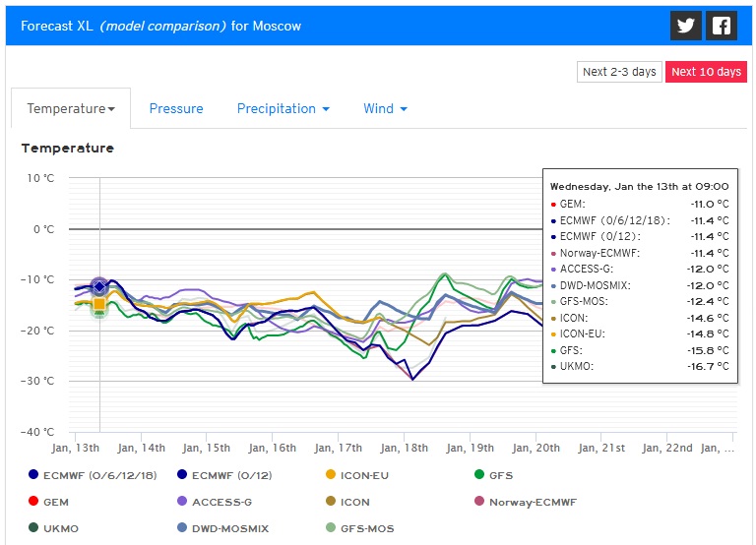This screenshot has width=756, height=545.
Task: Toggle ECMWF (0/12) legend entry
Action: [x=224, y=475]
